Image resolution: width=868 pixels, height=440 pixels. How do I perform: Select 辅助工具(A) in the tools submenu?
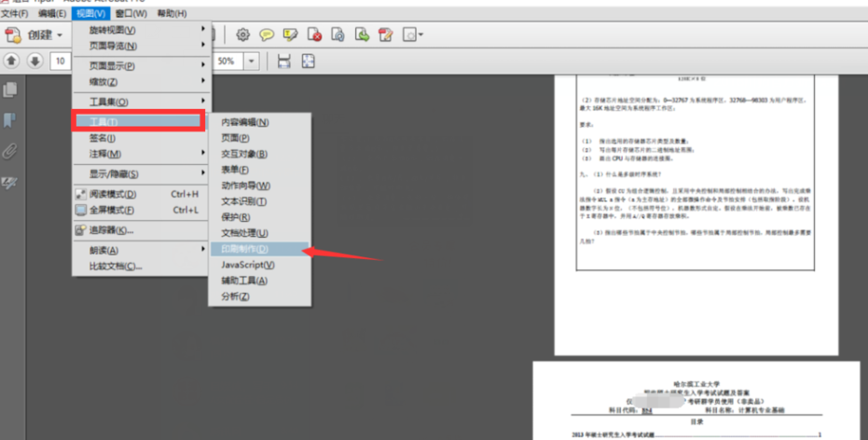click(259, 281)
